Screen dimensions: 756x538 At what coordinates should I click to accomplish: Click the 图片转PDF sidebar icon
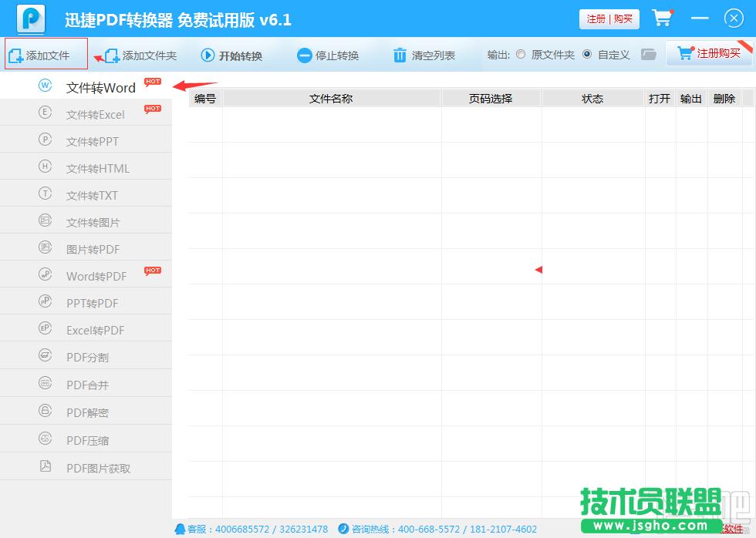(x=46, y=249)
